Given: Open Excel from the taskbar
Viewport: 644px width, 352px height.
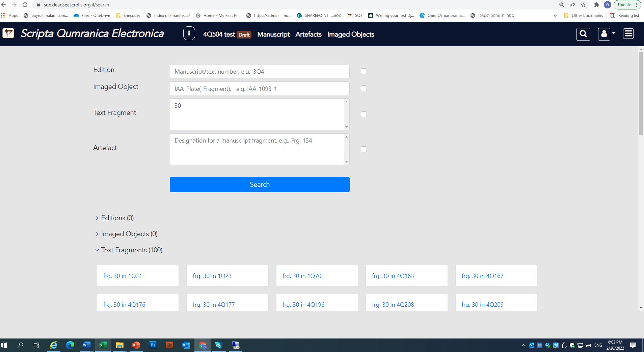Looking at the screenshot, I should point(103,345).
